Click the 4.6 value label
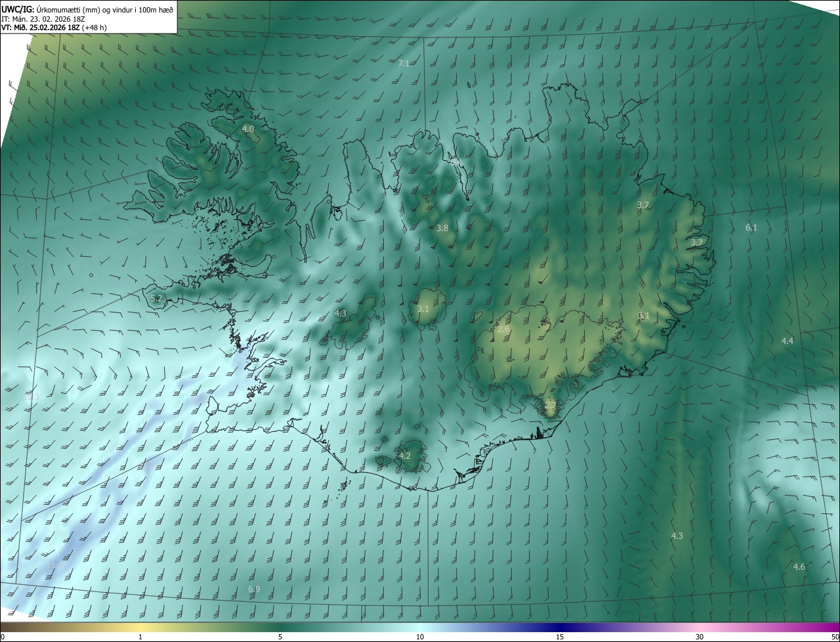 coord(799,567)
